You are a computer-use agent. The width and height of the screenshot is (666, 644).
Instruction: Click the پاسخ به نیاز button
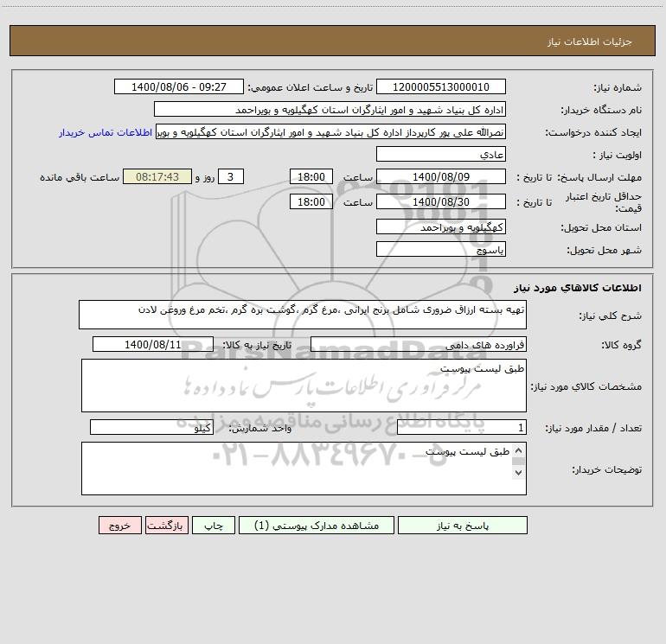coord(462,525)
